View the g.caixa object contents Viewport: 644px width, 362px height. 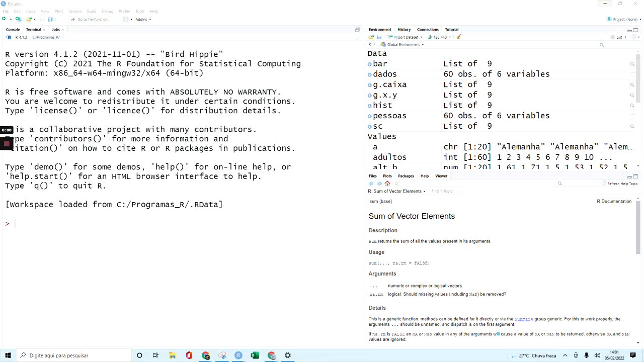(632, 85)
